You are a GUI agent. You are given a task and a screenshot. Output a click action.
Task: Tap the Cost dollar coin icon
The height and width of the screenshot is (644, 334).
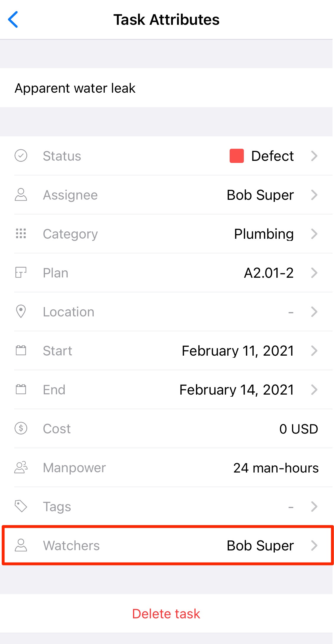tap(21, 428)
